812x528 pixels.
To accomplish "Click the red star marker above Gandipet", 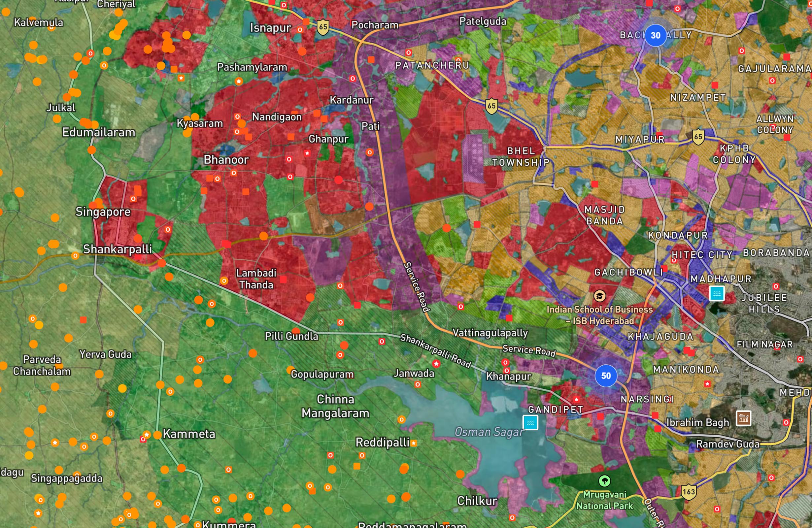I will click(576, 399).
